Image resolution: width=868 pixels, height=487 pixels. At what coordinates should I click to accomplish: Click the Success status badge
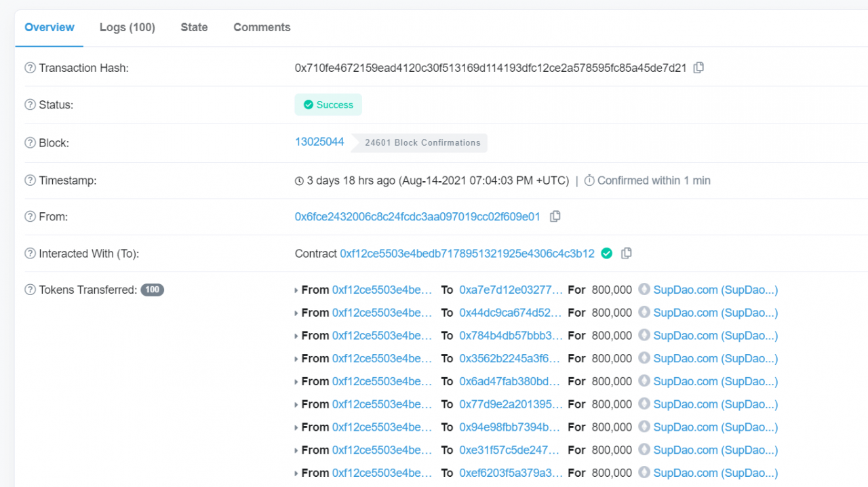pos(328,104)
